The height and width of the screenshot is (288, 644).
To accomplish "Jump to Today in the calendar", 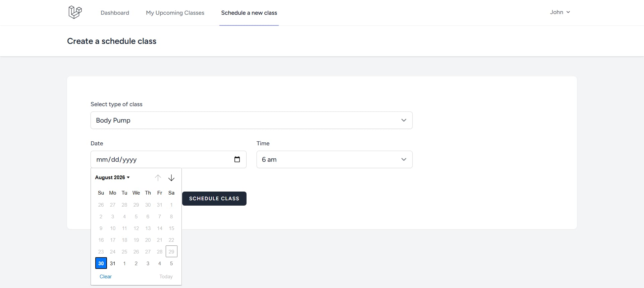I will click(x=166, y=277).
